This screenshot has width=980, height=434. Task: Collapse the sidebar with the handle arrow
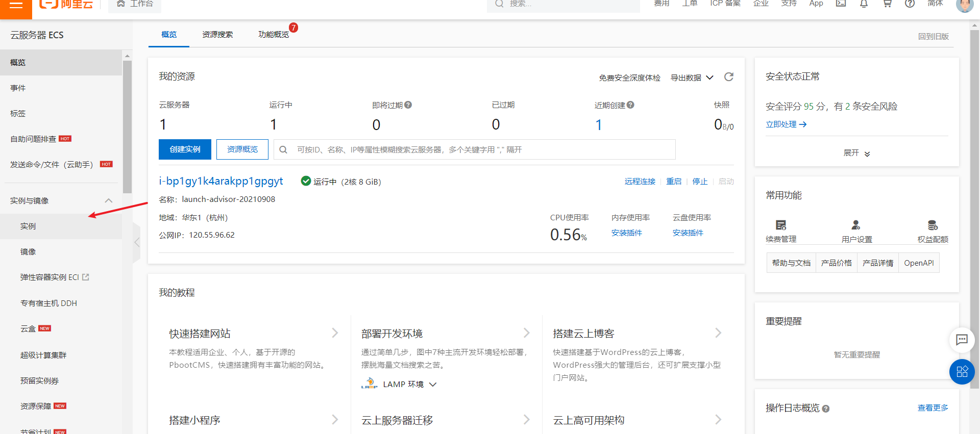coord(136,243)
